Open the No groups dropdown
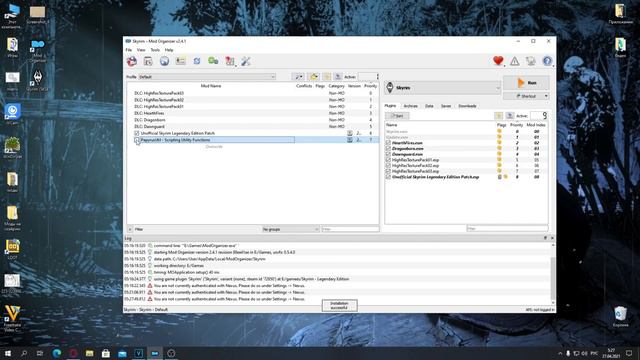Viewport: 640px width, 360px height. (x=290, y=229)
